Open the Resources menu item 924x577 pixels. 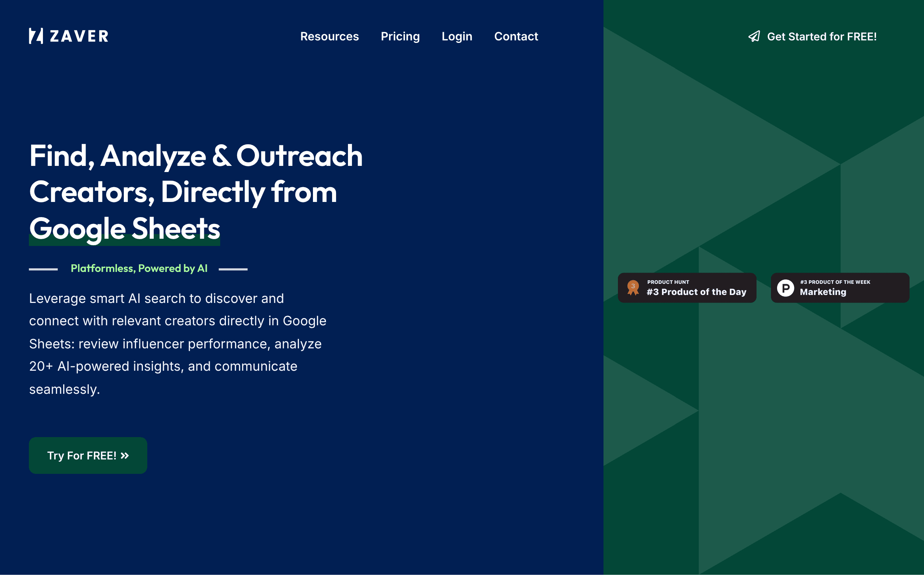point(329,36)
